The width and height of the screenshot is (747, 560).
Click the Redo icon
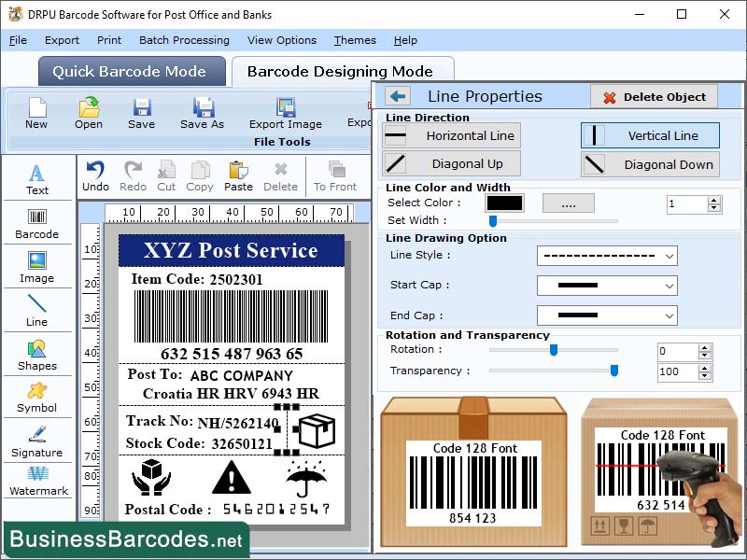(x=133, y=176)
